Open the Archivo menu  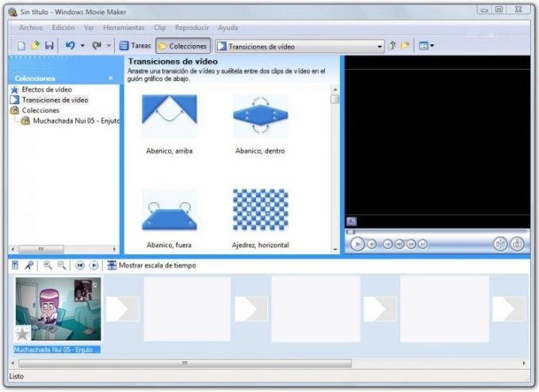tap(31, 28)
